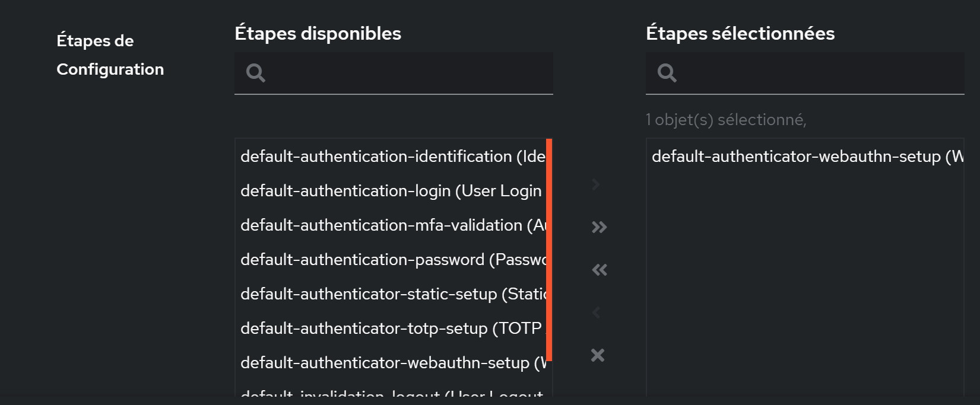This screenshot has width=980, height=405.
Task: Select default-authenticator-static-setup stage
Action: (391, 294)
